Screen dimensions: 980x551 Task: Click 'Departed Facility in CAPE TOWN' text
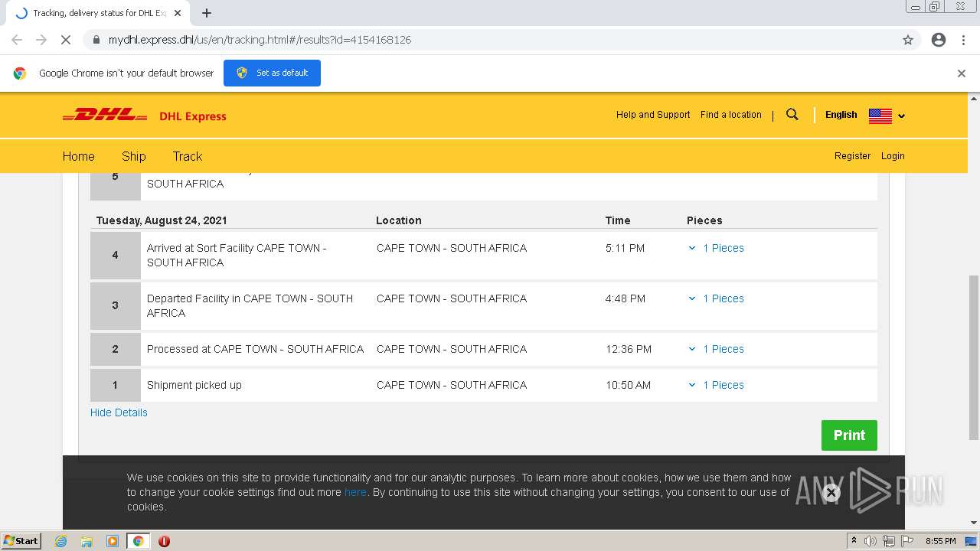click(x=250, y=305)
